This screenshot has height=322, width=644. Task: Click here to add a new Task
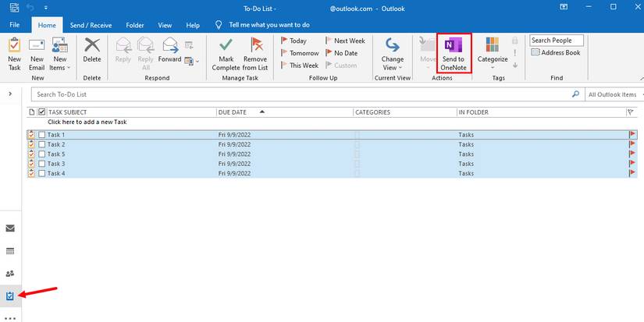(x=87, y=122)
